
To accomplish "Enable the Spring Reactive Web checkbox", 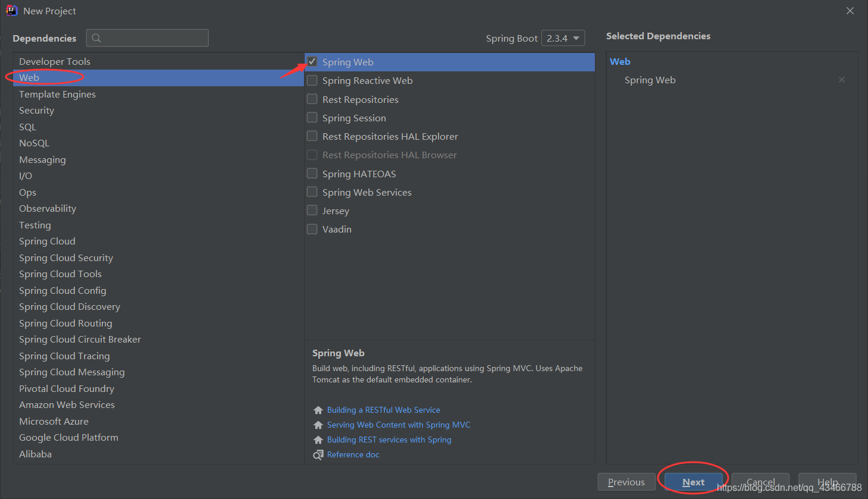I will click(x=312, y=80).
